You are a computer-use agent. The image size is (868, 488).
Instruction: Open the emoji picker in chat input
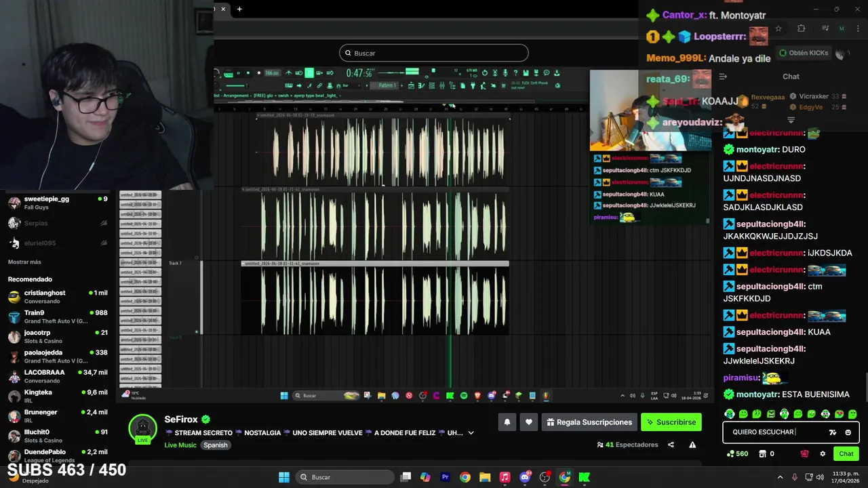click(848, 432)
